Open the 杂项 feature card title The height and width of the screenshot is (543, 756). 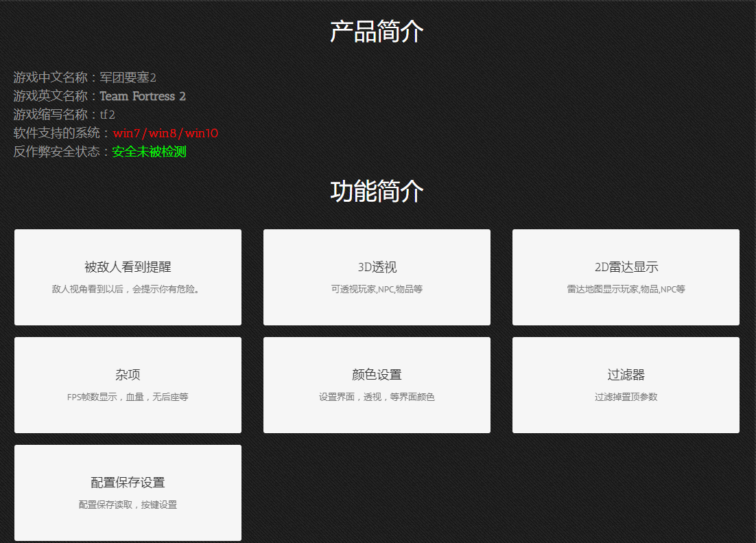[128, 375]
